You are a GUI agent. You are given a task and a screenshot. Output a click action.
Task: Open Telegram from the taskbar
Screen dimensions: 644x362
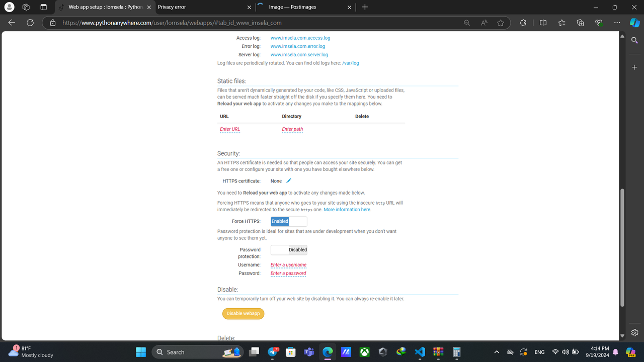coord(273,351)
